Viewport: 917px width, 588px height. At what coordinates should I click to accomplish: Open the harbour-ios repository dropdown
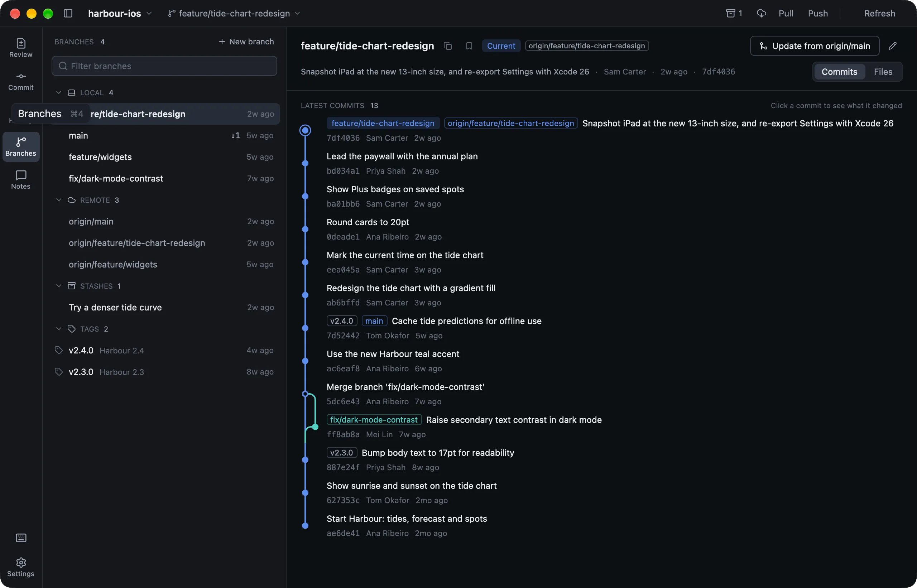(120, 13)
